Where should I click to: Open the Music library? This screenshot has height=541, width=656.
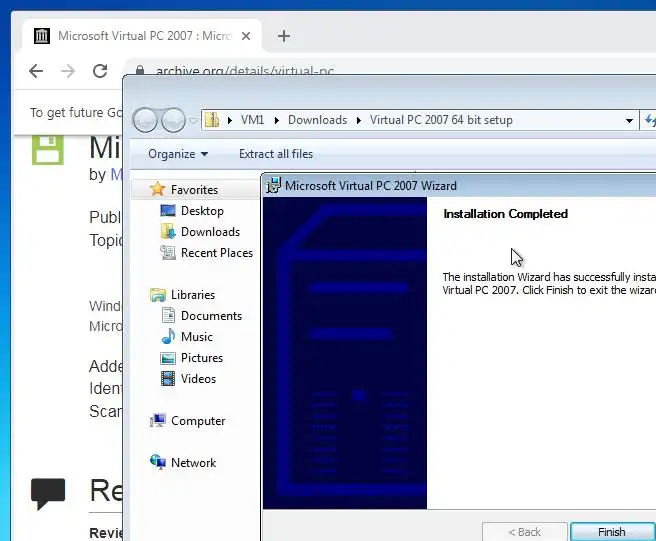pyautogui.click(x=197, y=337)
